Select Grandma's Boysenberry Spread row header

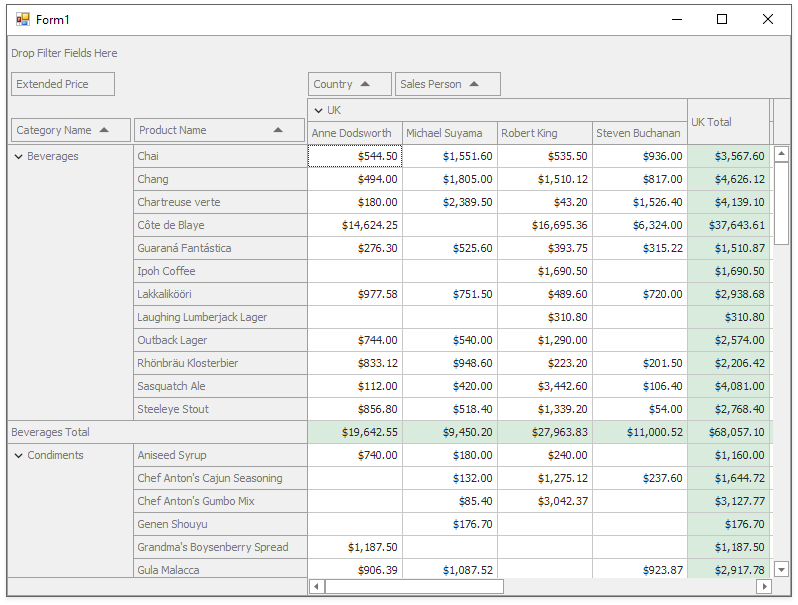point(220,547)
